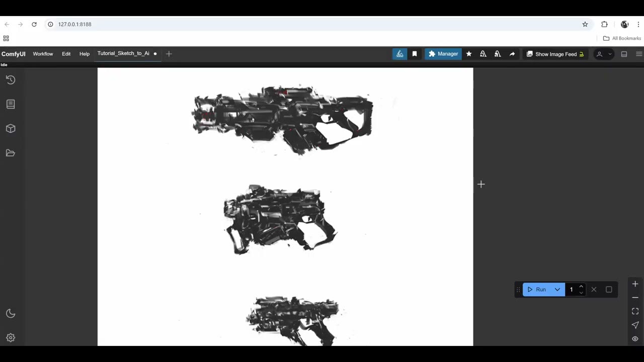Click the Run panel drag handle
Screen dimensions: 644x362
point(518,290)
